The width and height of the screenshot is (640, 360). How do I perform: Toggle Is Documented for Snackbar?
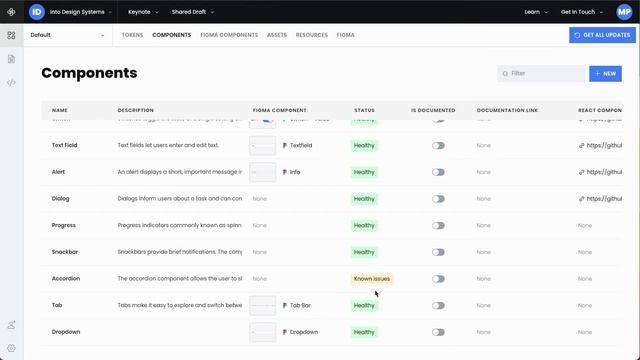click(x=438, y=252)
